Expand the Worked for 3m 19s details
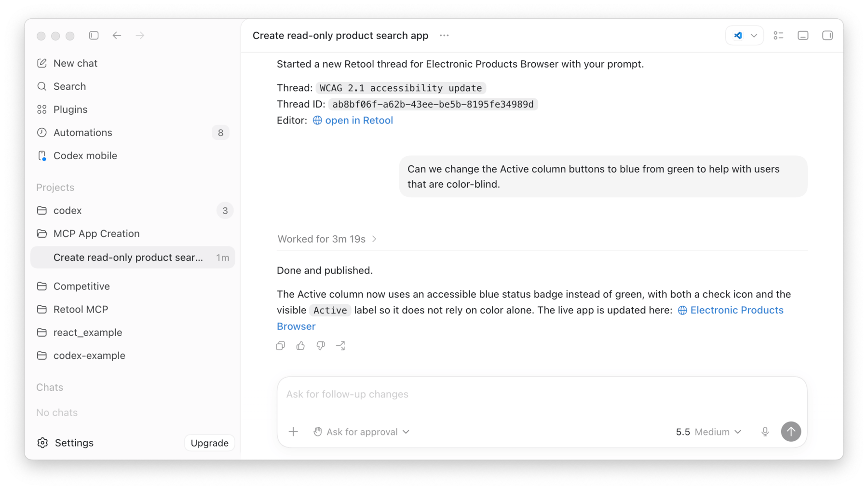Screen dimensions: 868x490 (x=327, y=239)
